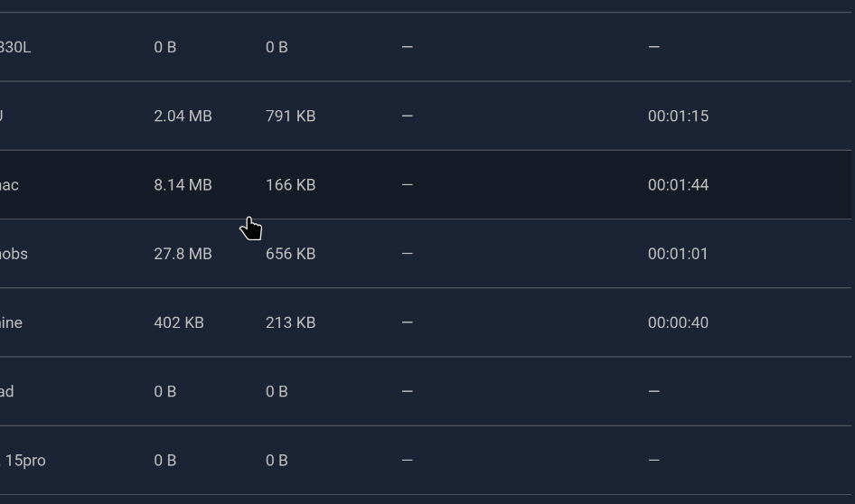Click the dash beside 213 KB

[407, 322]
